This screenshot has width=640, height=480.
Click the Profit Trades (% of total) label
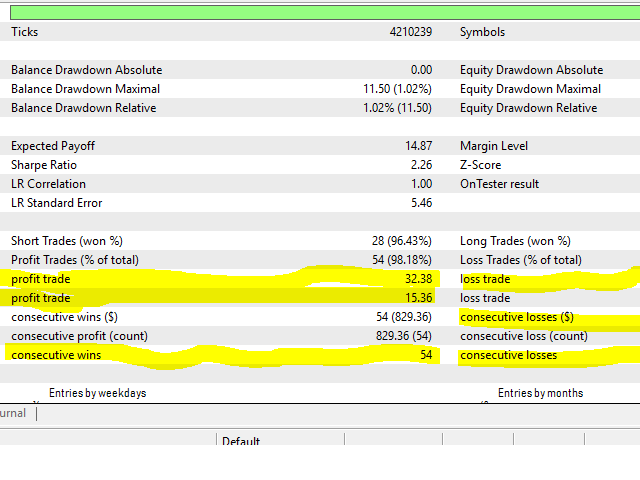[x=75, y=260]
